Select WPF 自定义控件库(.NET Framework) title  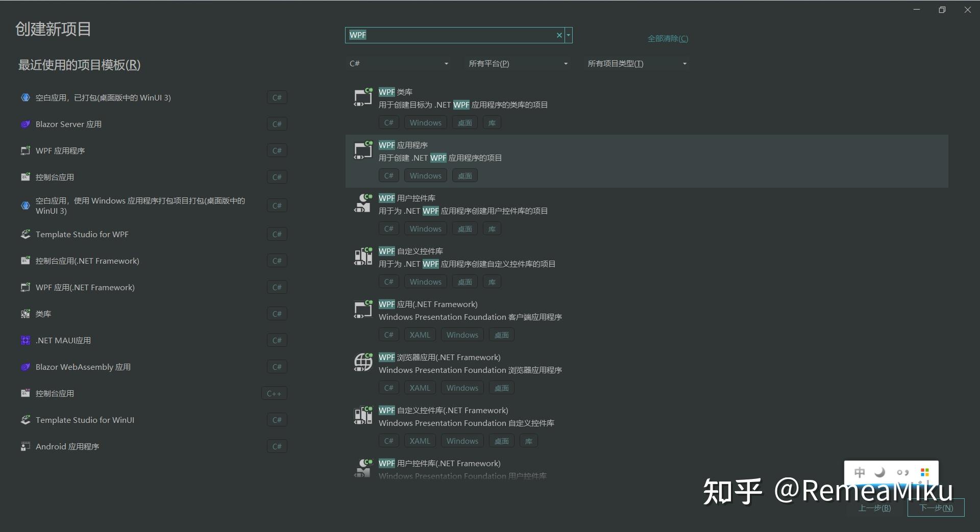(444, 411)
